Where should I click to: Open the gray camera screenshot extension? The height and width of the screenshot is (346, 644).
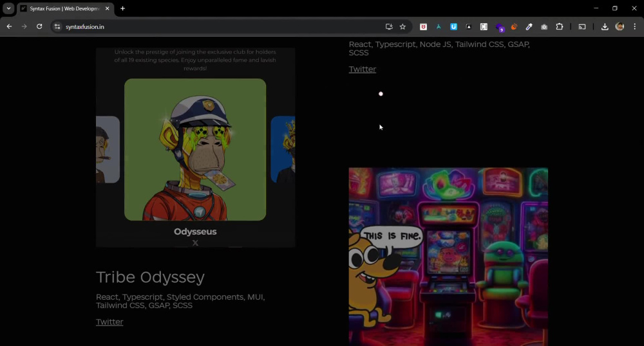click(x=544, y=26)
